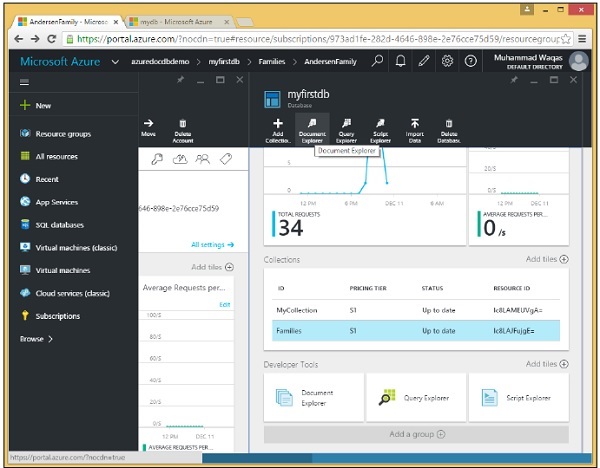The image size is (600, 468).
Task: Click Add tiles beside Collections
Action: click(547, 259)
